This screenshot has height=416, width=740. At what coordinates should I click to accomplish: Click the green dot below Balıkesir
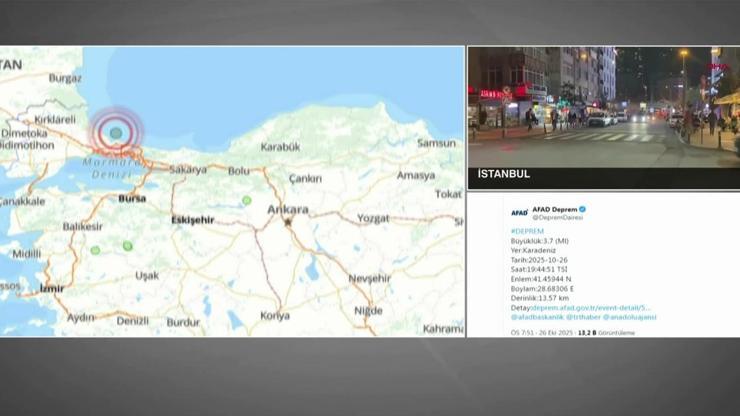tap(95, 250)
